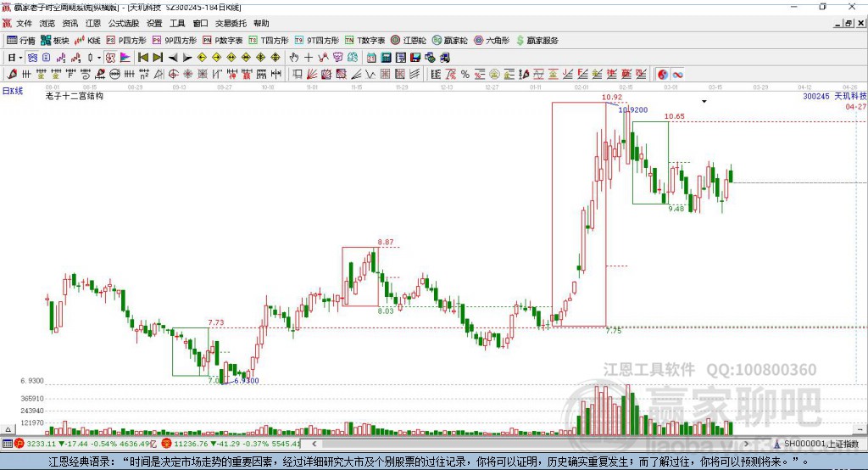The height and width of the screenshot is (470, 868).
Task: Expand the small black triangle above chart
Action: click(x=704, y=102)
